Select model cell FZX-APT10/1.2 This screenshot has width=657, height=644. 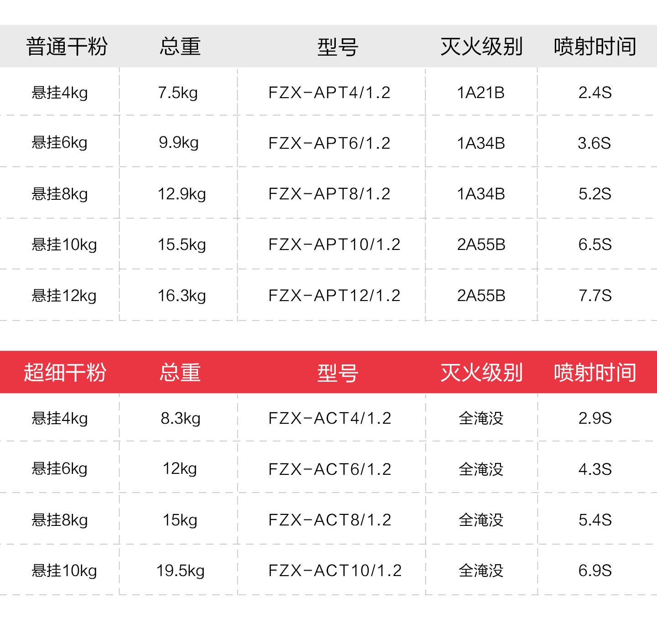[x=334, y=244]
